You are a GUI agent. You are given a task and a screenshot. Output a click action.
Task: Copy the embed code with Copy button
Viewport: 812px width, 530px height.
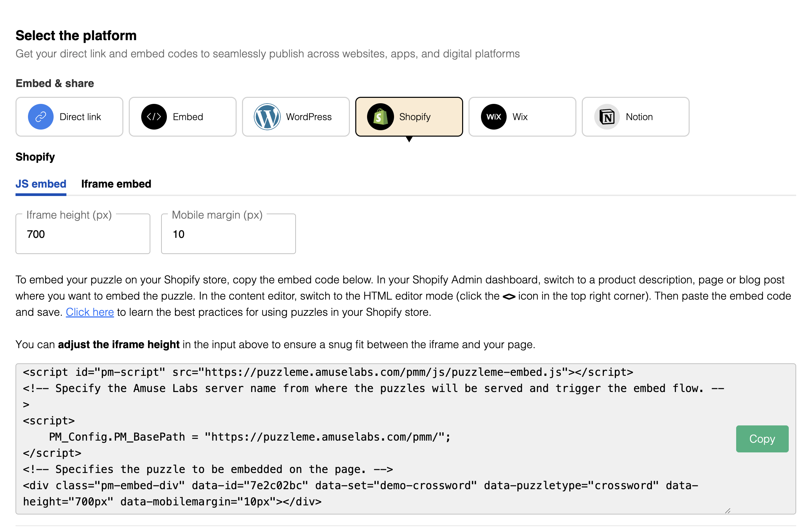pyautogui.click(x=762, y=439)
